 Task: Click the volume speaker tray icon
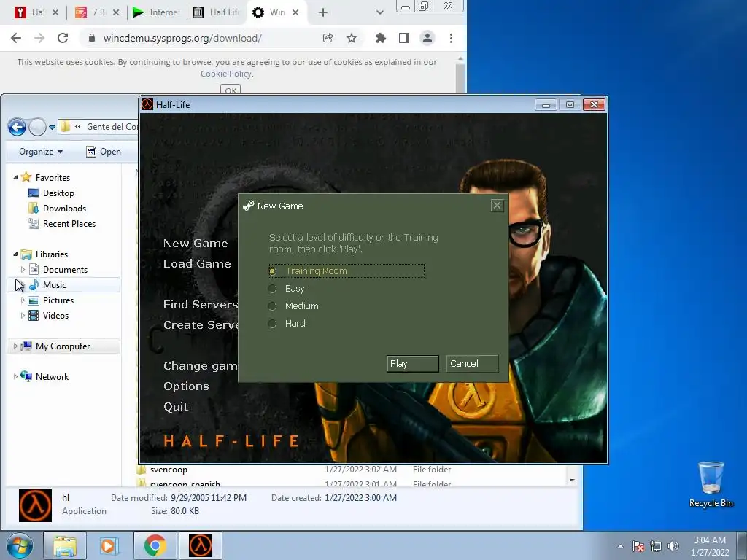673,546
